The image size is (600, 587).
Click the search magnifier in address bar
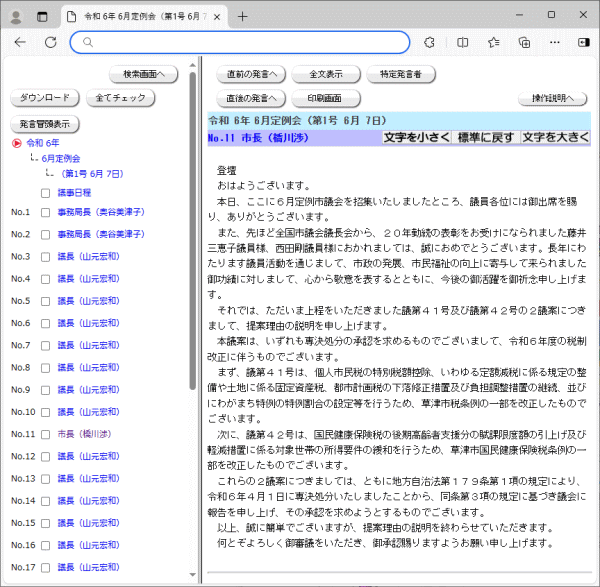[88, 42]
